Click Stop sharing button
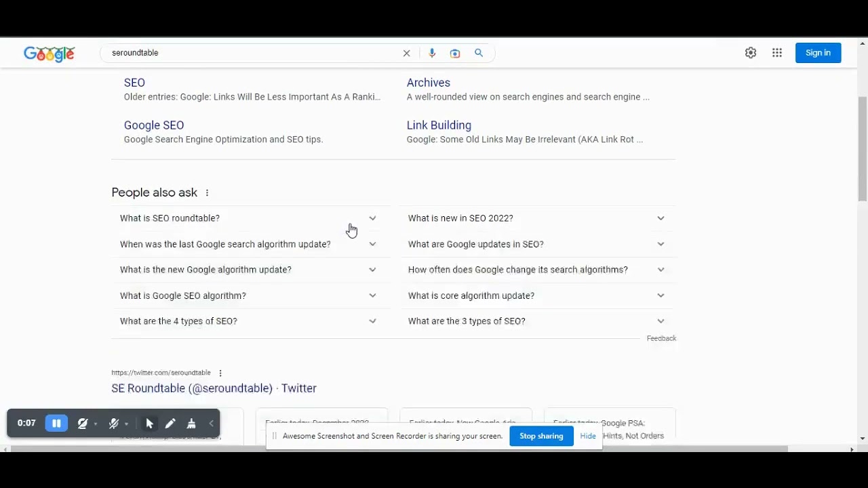The image size is (868, 488). click(x=541, y=436)
